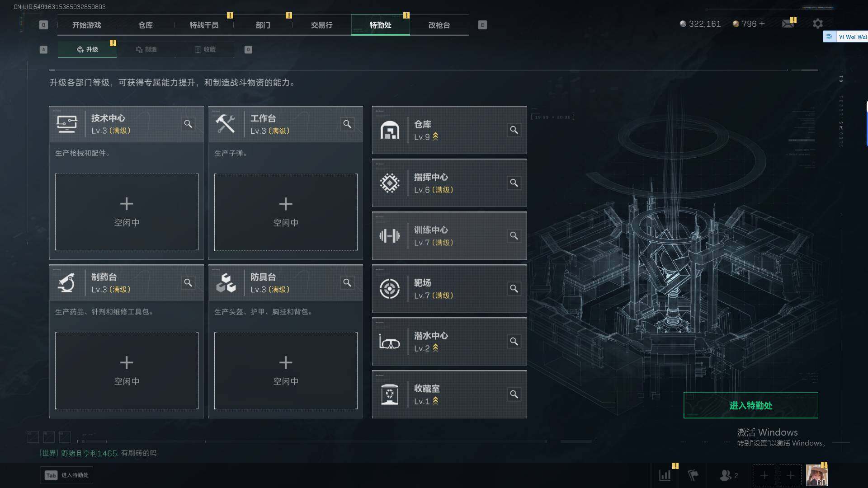Go to 交易行 tab
The width and height of the screenshot is (868, 488).
coord(322,25)
